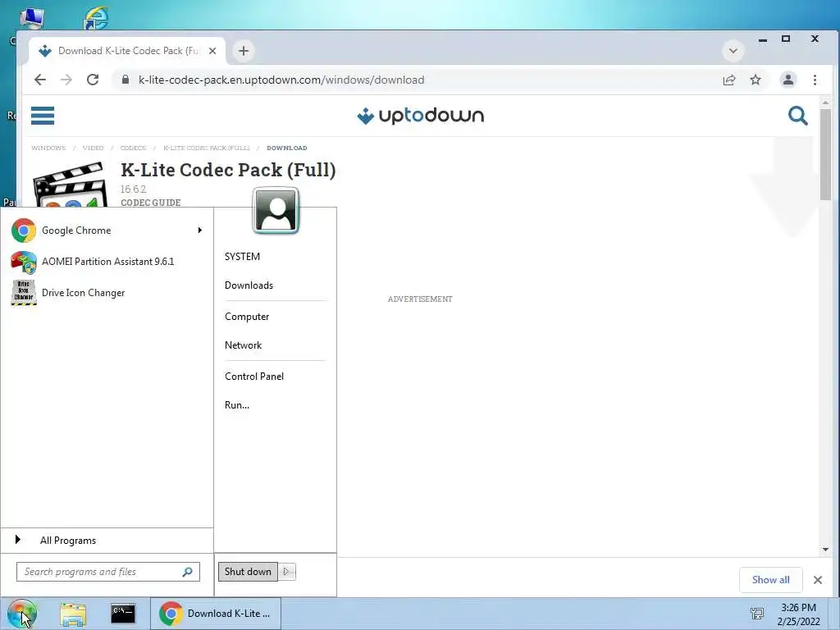The height and width of the screenshot is (630, 840).
Task: Click Show all downloads
Action: point(770,580)
